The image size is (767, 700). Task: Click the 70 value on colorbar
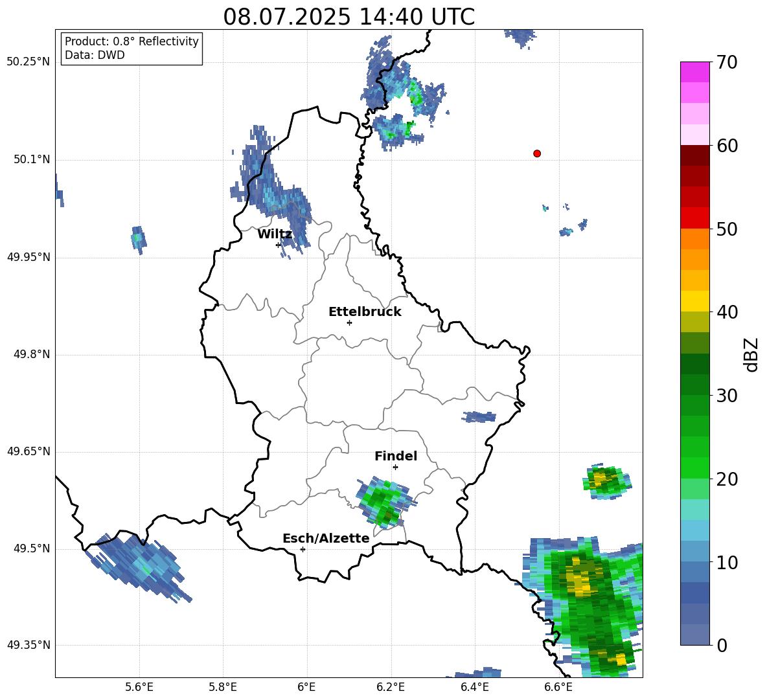pyautogui.click(x=727, y=63)
